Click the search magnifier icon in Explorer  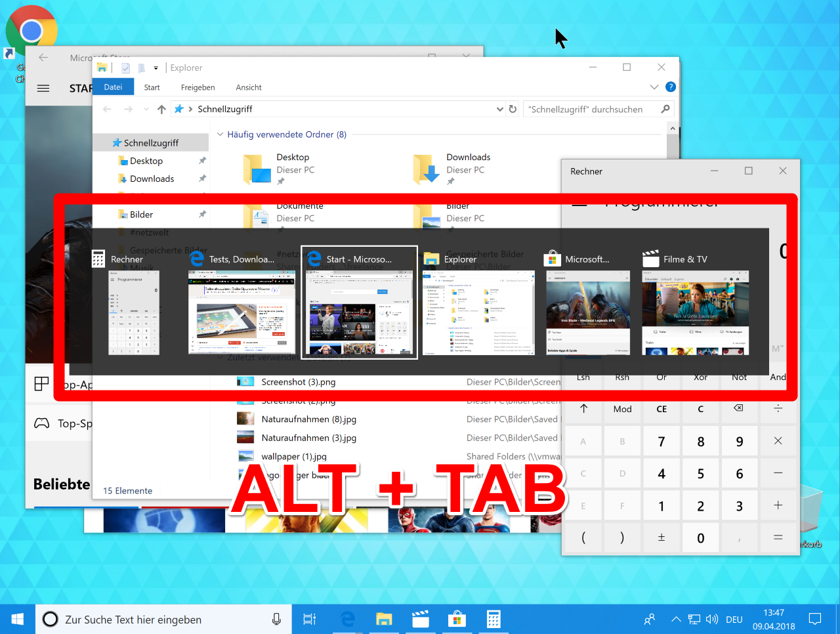point(665,109)
